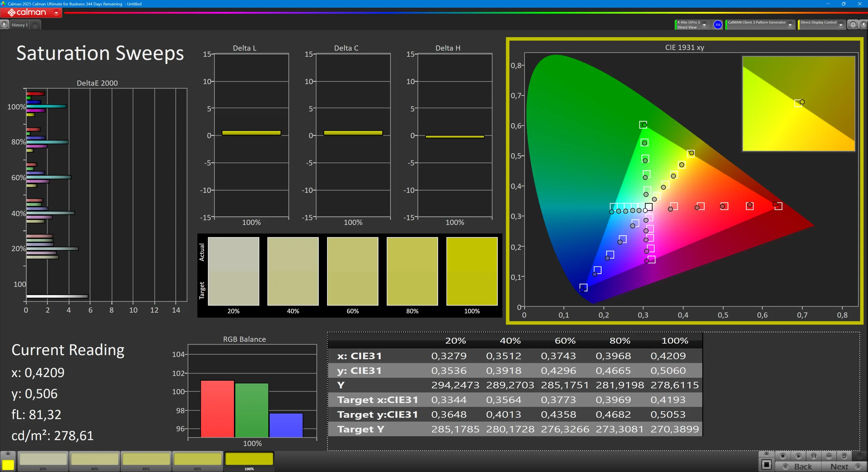
Task: Click the single read bracket icon
Action: click(x=813, y=456)
